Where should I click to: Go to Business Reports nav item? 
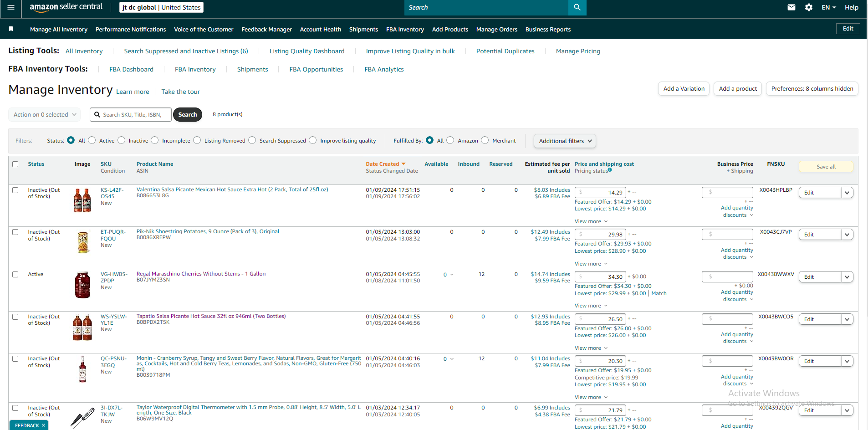(x=548, y=29)
